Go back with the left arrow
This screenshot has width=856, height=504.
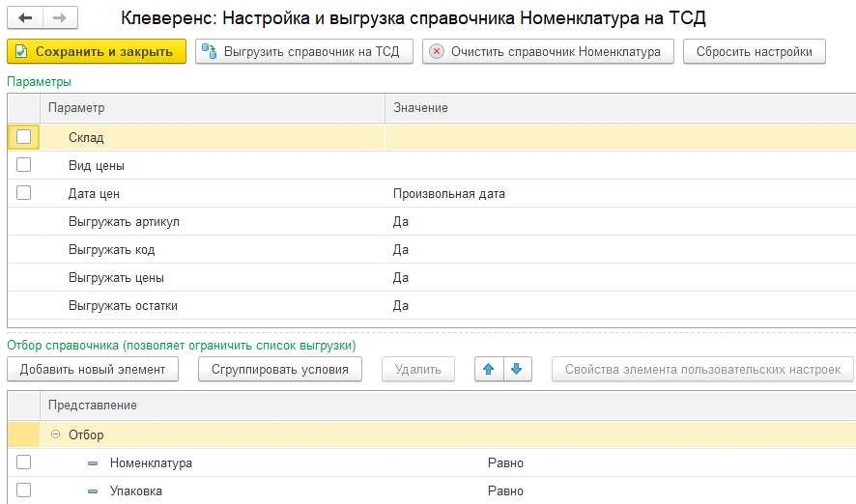click(x=25, y=18)
